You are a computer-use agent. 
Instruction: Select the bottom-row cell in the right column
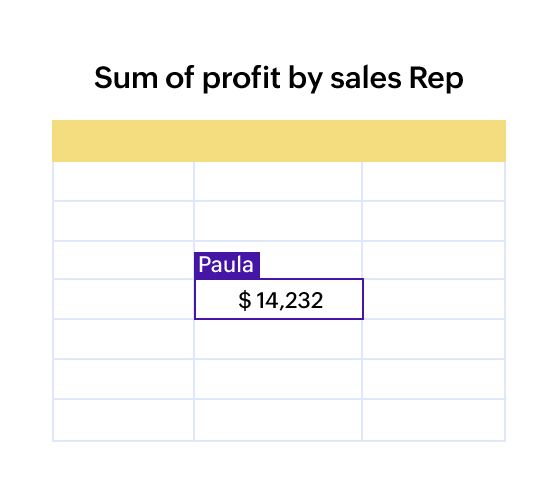(434, 420)
